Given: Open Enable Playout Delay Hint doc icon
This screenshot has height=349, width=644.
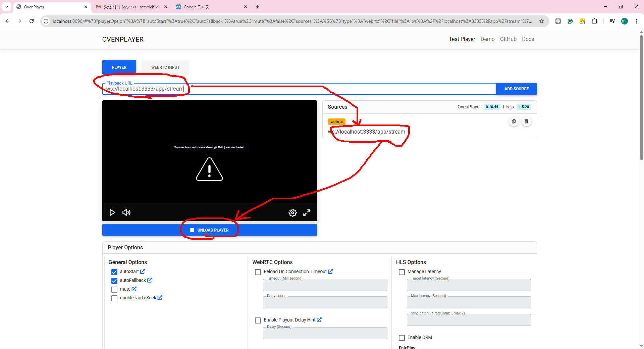Looking at the screenshot, I should [x=319, y=320].
